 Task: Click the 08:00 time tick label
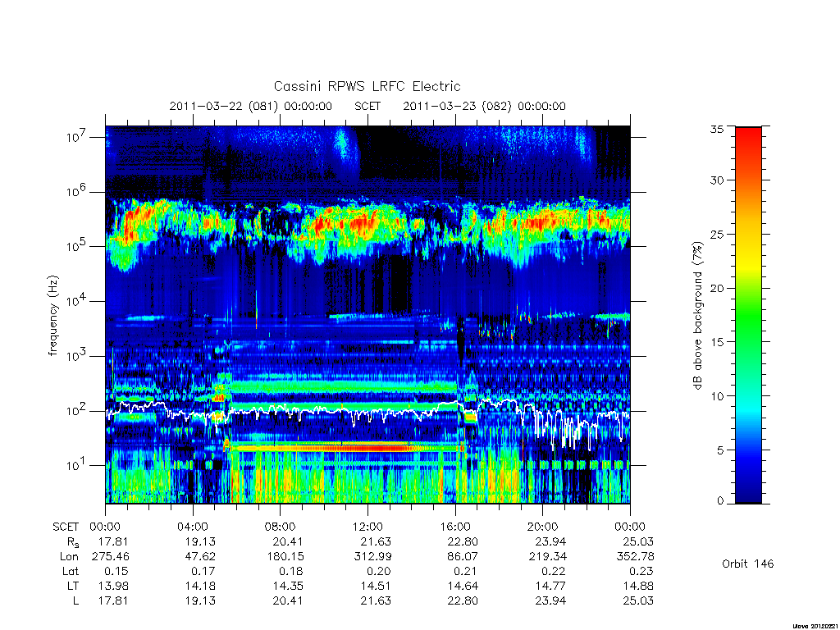pyautogui.click(x=281, y=527)
